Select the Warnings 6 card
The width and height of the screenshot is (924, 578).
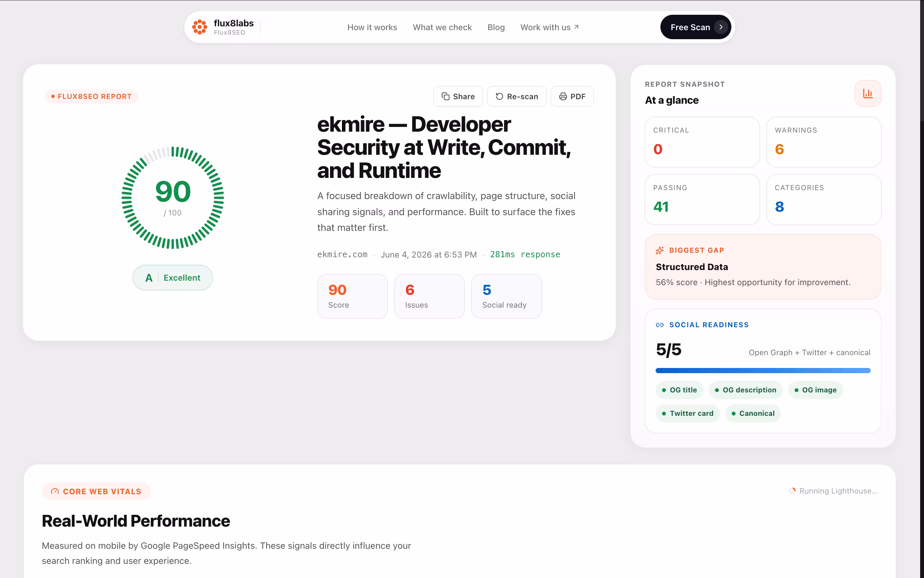coord(824,142)
